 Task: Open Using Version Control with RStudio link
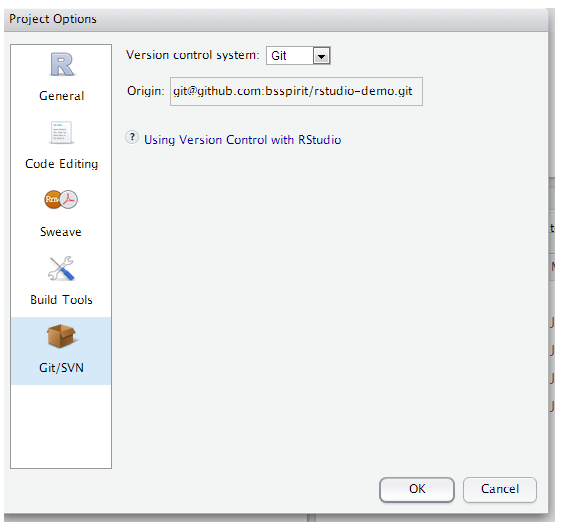point(243,140)
